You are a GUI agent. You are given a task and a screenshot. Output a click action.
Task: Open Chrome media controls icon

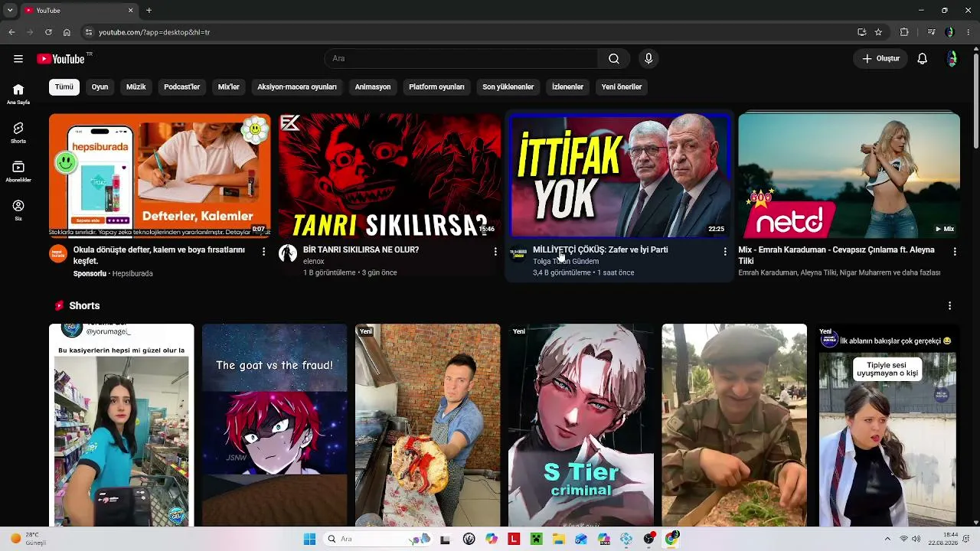click(x=931, y=32)
